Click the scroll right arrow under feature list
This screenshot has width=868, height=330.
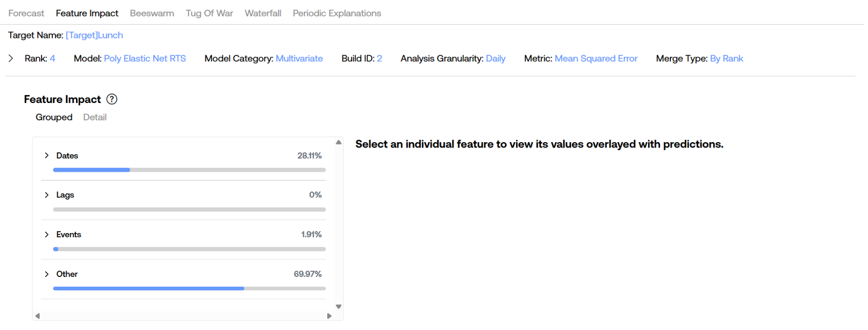(329, 316)
